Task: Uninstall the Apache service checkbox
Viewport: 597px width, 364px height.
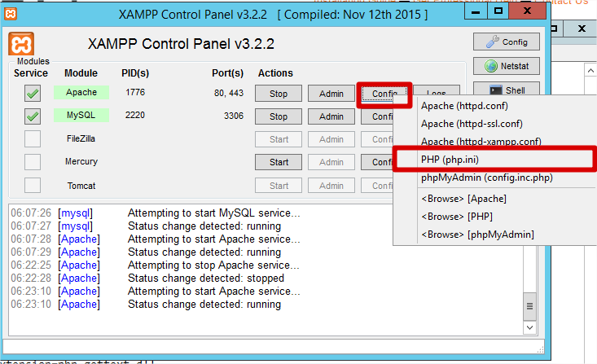Action: [32, 94]
